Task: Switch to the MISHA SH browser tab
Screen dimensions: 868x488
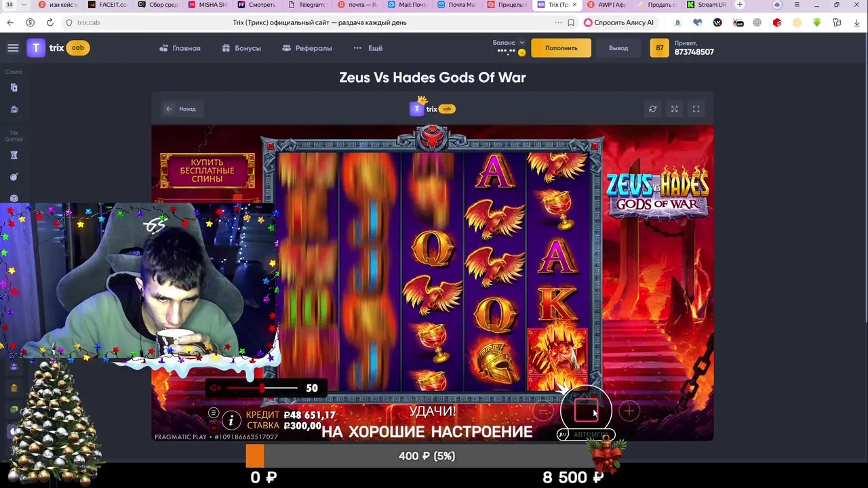Action: tap(207, 5)
